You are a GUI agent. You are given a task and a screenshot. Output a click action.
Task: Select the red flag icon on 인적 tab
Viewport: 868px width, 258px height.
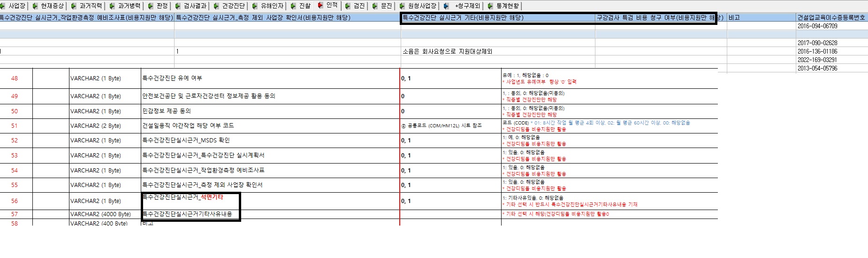point(320,5)
